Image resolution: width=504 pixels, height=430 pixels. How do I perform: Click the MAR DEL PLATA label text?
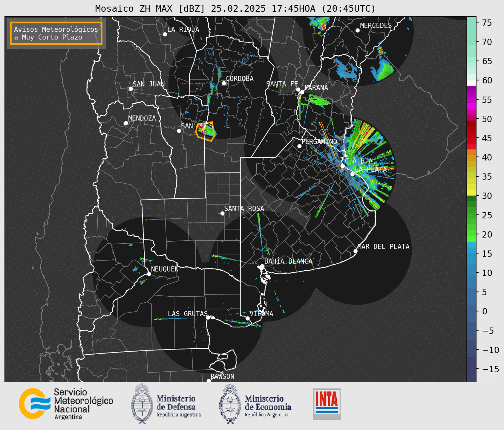click(383, 247)
